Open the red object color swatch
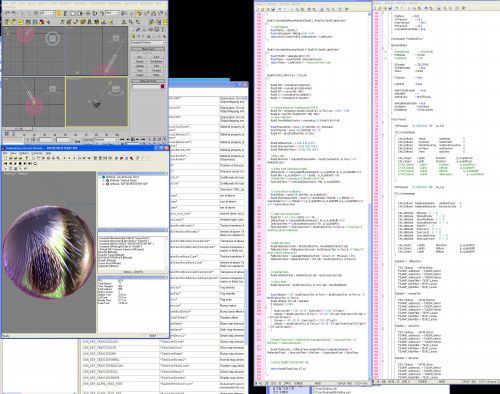 [163, 87]
